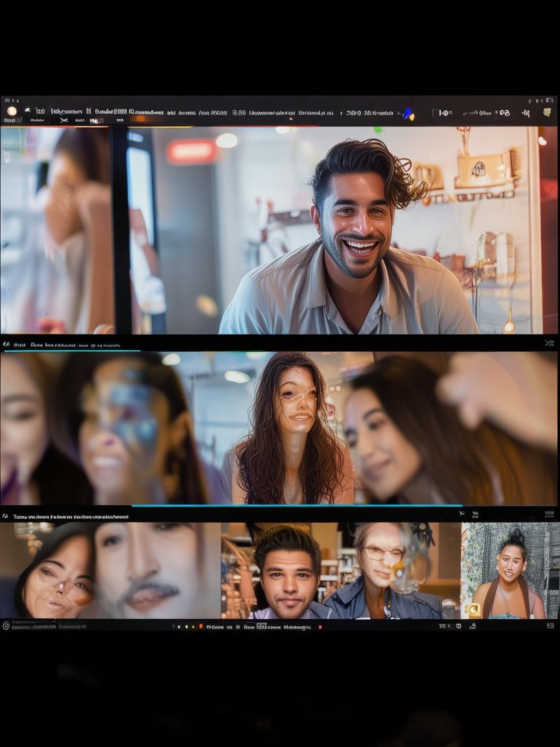Click the small icon at bottom-right corner of bar

coord(550,626)
